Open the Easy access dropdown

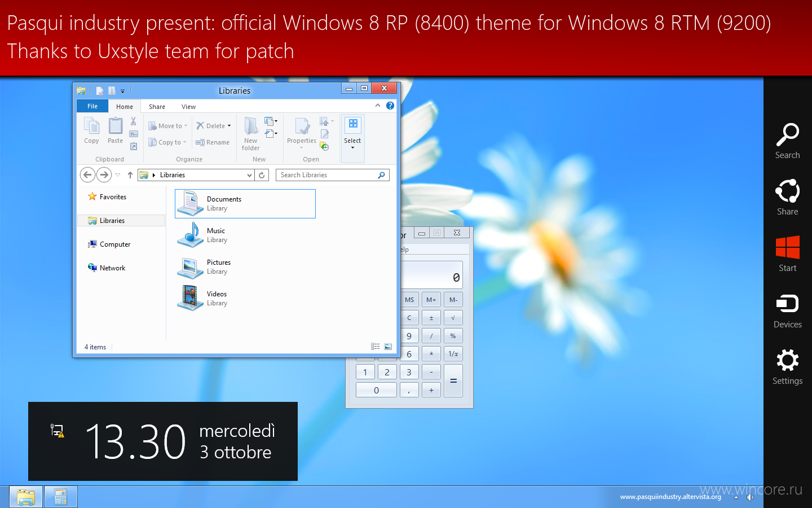(x=271, y=134)
